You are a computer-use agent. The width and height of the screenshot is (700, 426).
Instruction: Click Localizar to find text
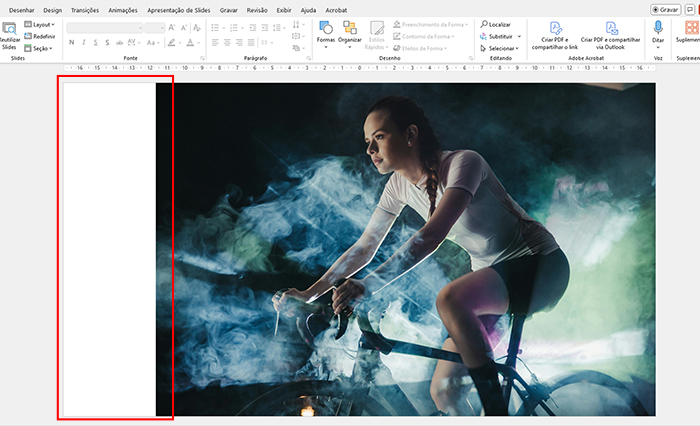coord(496,25)
